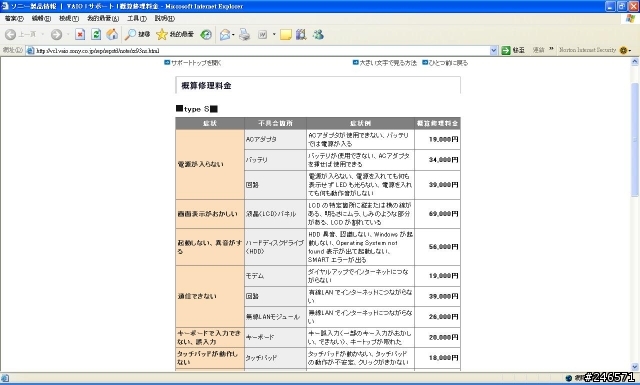The height and width of the screenshot is (385, 640).
Task: Click the 概算修理料金 page heading
Action: [206, 86]
